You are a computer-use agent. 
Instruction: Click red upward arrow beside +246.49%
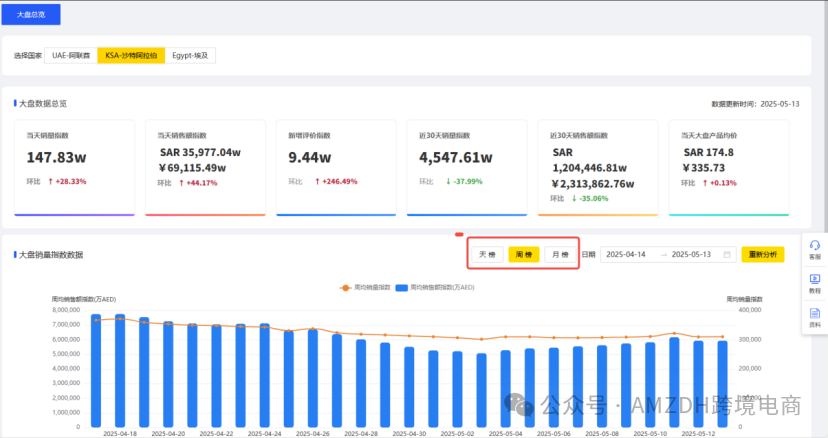[318, 182]
